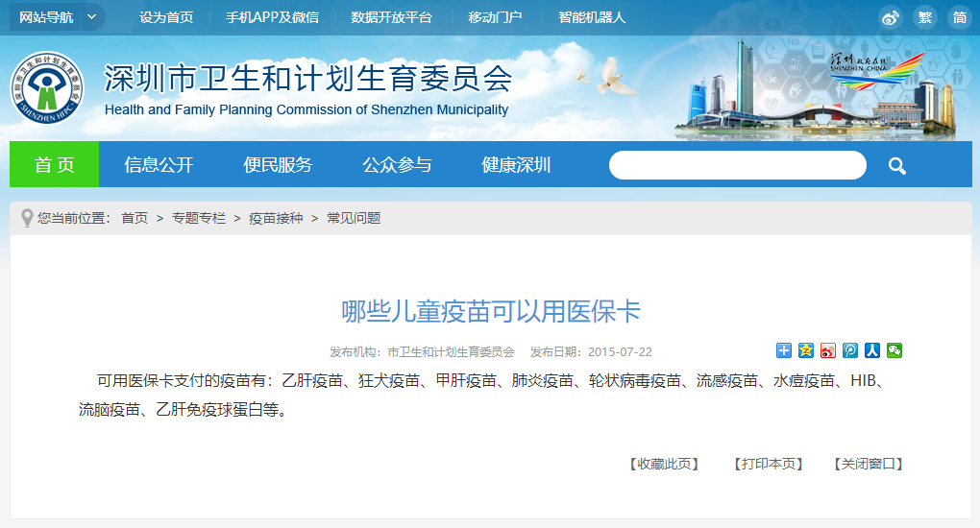Open more share options plus icon
This screenshot has height=528, width=980.
point(784,350)
